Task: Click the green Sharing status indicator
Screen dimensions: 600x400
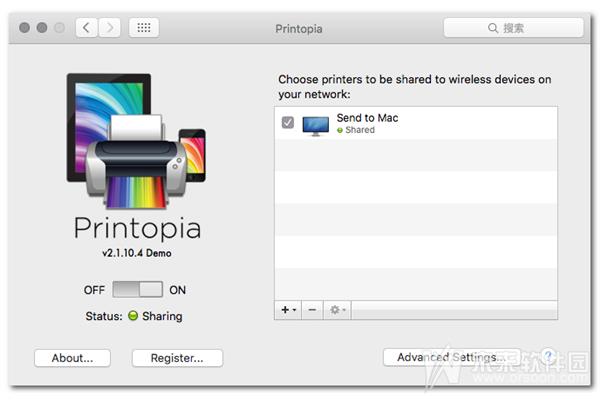Action: coord(133,316)
